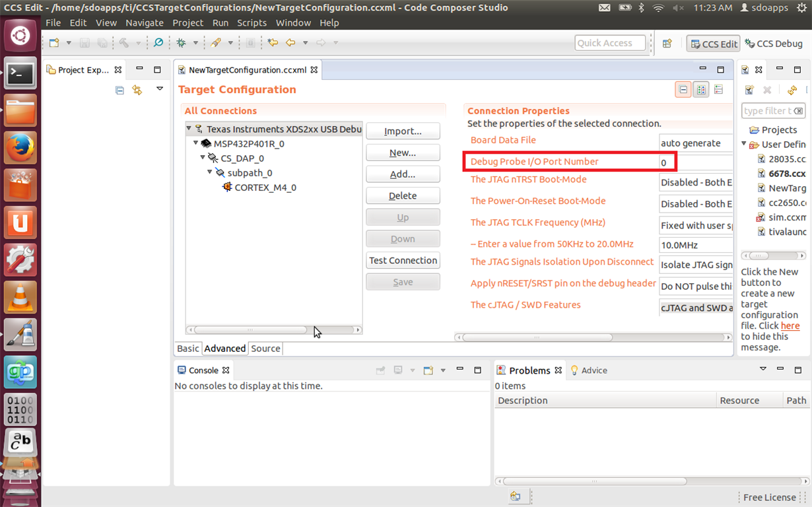
Task: Switch to CCS Debug perspective
Action: click(x=774, y=44)
